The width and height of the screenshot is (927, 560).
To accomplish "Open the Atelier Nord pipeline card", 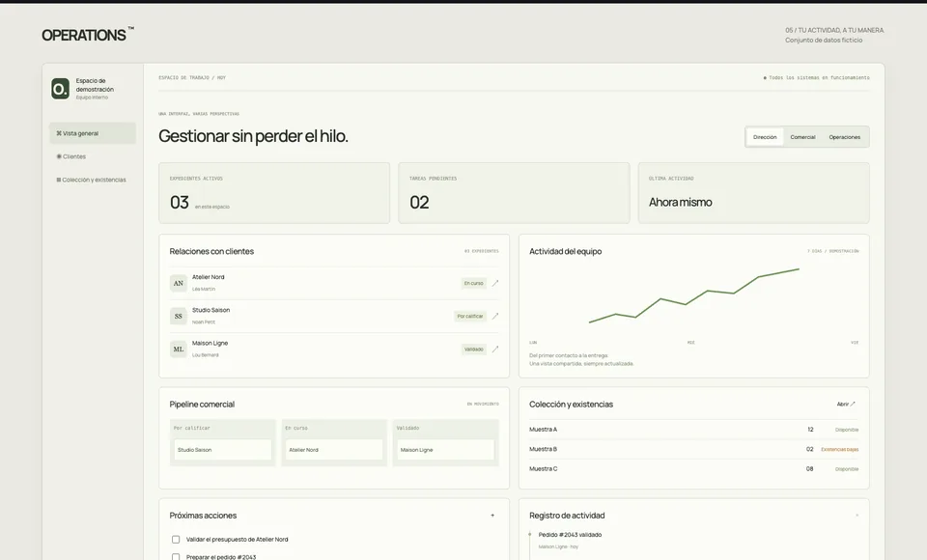I will tap(334, 450).
